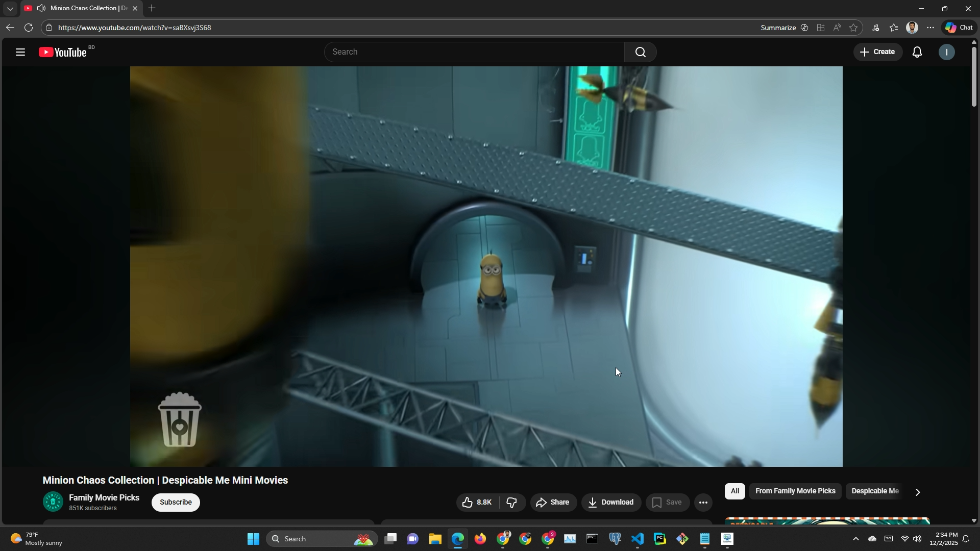Click the Download button
The height and width of the screenshot is (551, 980).
tap(610, 503)
